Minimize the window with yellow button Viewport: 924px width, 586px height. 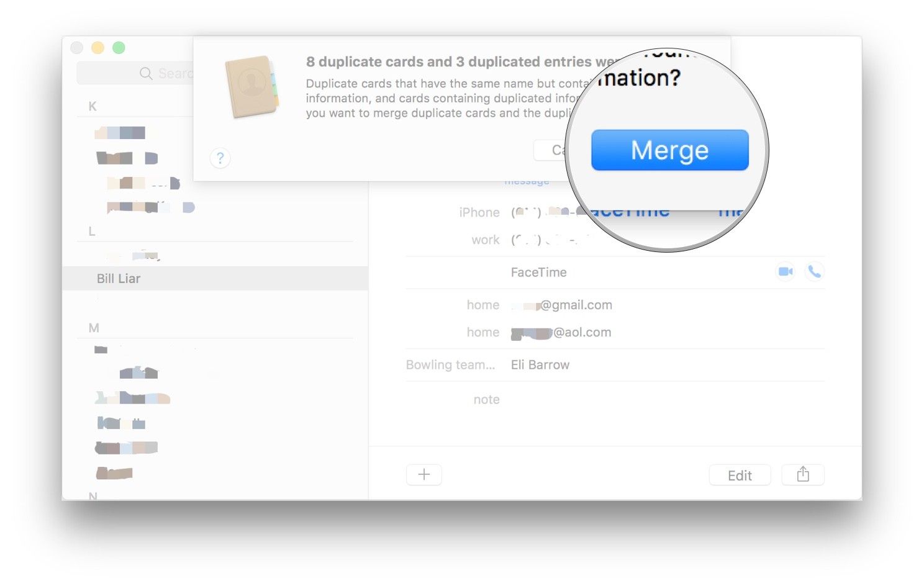97,48
